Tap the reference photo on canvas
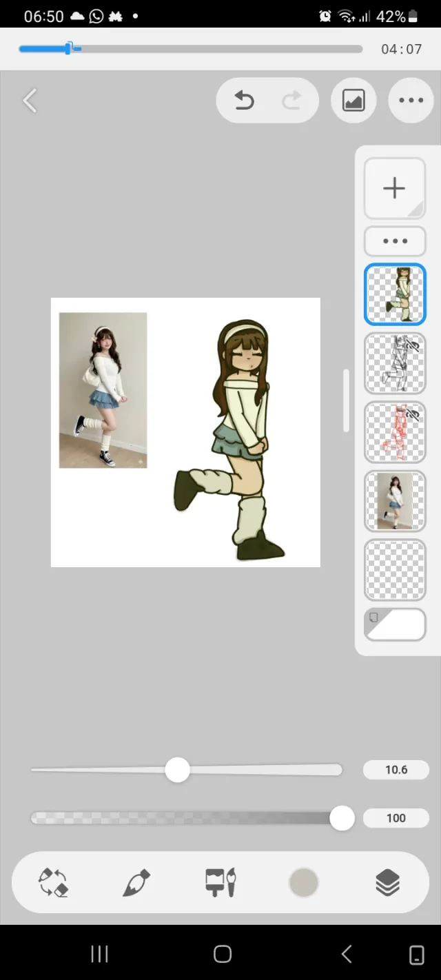Screen dimensions: 441x980 pos(103,390)
